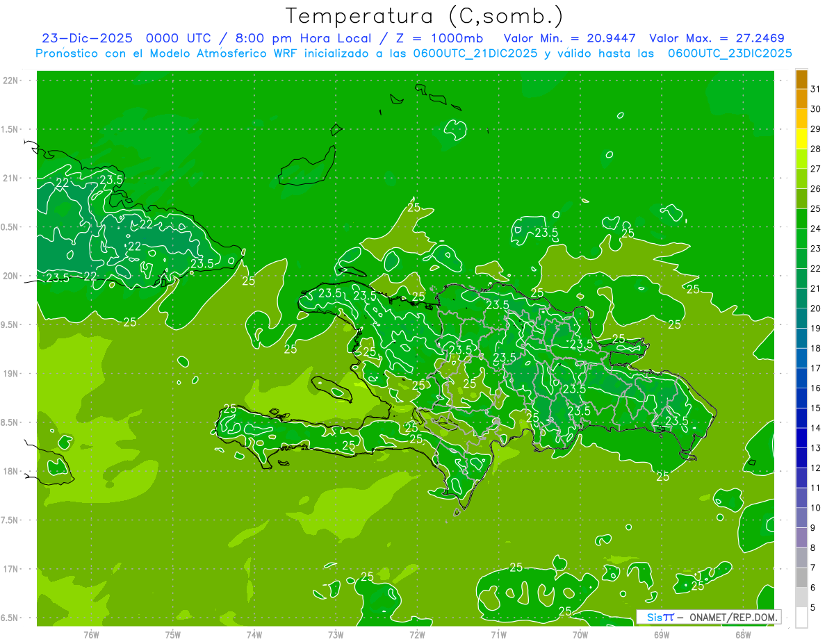Click the gray colorbar band between 6 and 7
The height and width of the screenshot is (644, 834).
coord(801,577)
